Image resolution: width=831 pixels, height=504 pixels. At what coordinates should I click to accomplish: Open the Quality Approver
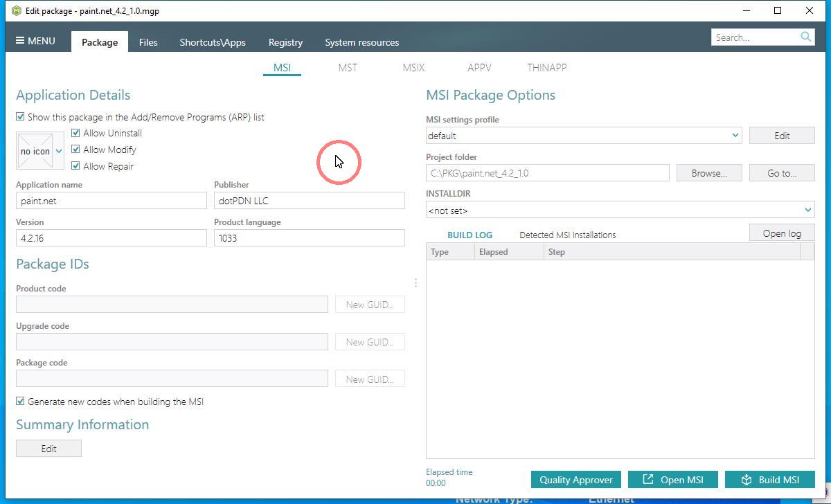click(575, 479)
